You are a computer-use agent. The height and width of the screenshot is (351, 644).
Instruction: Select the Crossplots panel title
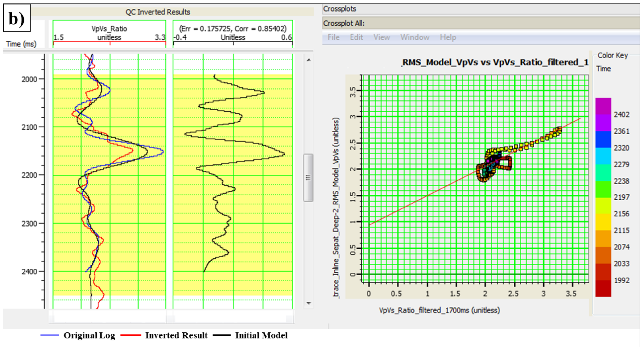point(339,9)
